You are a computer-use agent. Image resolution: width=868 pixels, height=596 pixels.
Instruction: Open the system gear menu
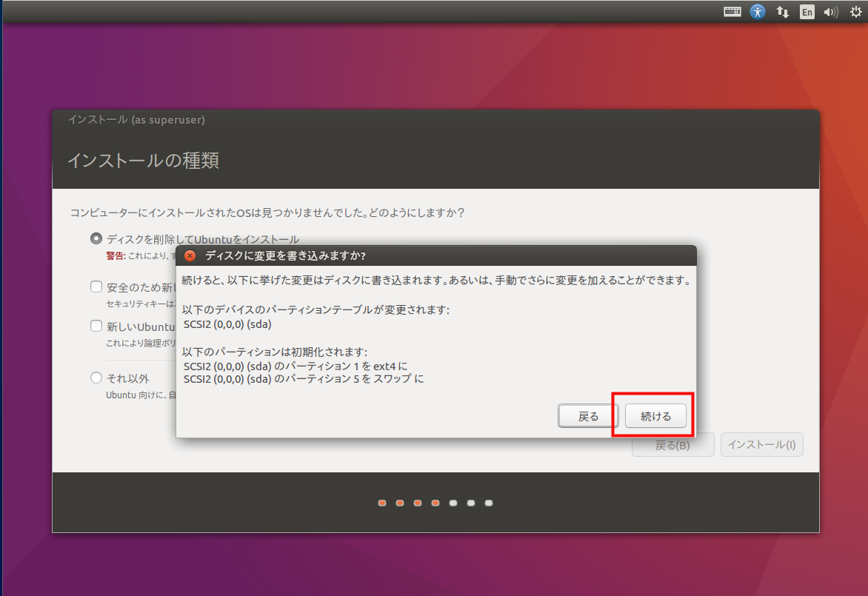click(x=855, y=12)
